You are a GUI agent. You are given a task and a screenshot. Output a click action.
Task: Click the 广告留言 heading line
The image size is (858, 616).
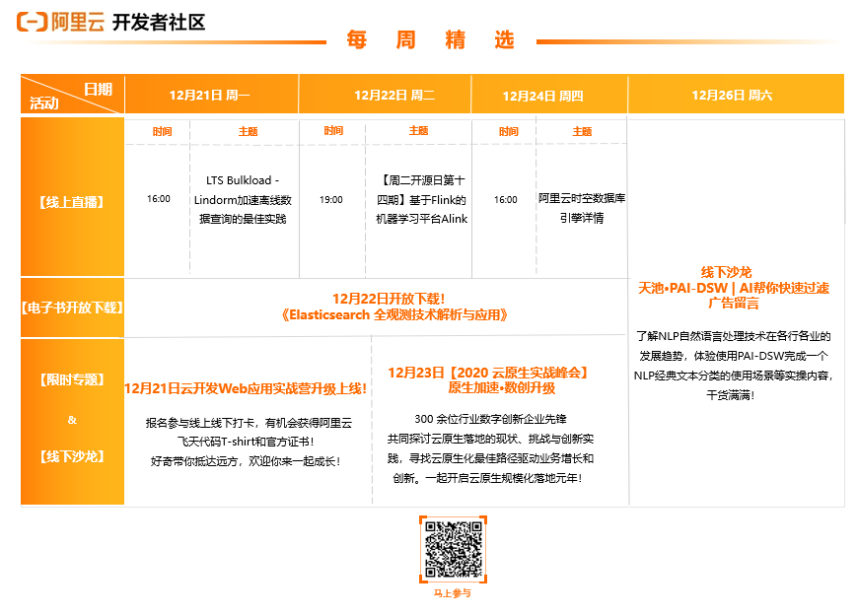pos(734,304)
